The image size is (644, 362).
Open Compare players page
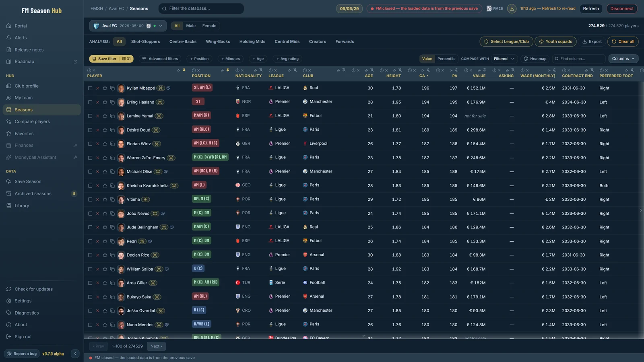[x=42, y=121]
